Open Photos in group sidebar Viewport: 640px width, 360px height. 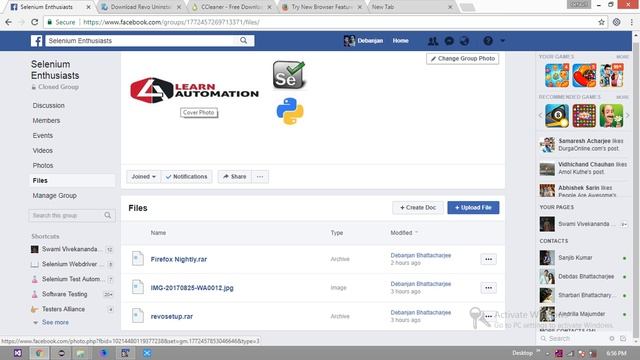click(43, 165)
